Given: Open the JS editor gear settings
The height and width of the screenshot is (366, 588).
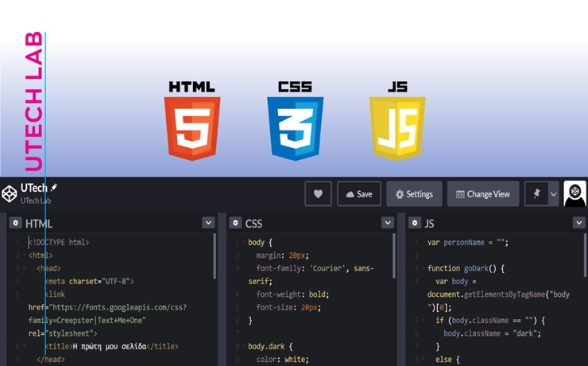Looking at the screenshot, I should pyautogui.click(x=414, y=223).
